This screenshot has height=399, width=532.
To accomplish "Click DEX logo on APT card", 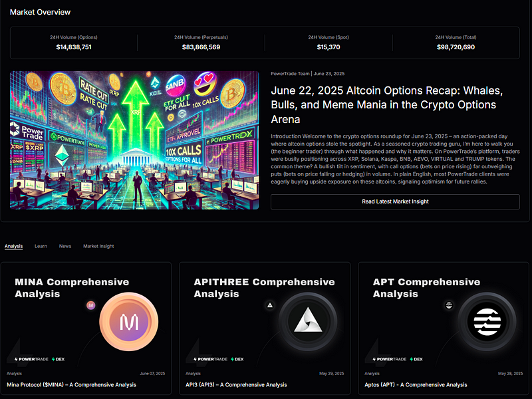I will click(416, 359).
